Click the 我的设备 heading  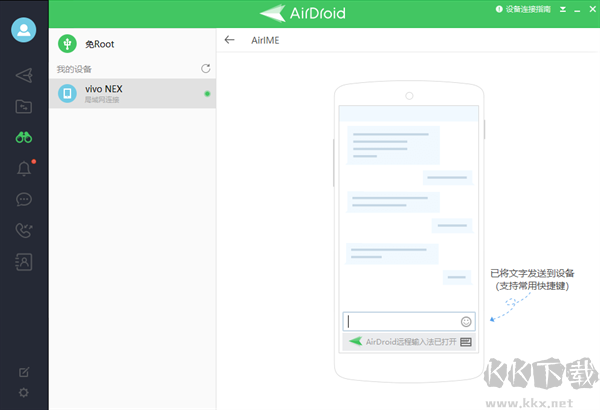tap(74, 69)
